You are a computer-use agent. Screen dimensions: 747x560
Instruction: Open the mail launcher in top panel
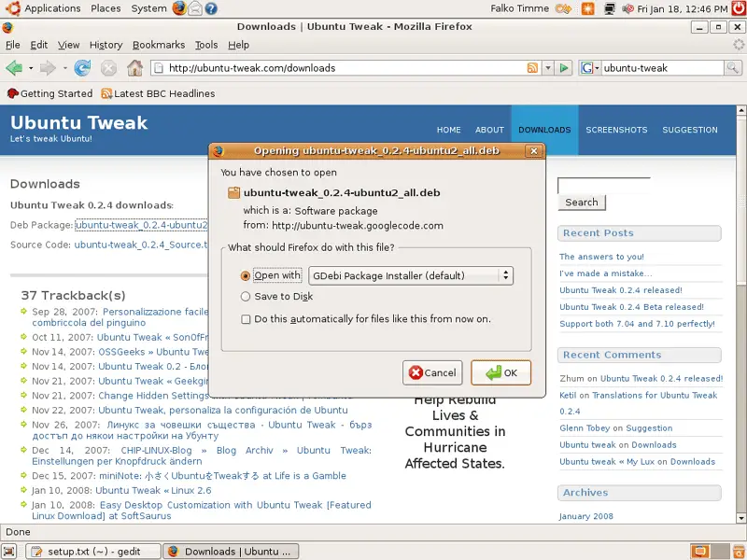point(195,8)
